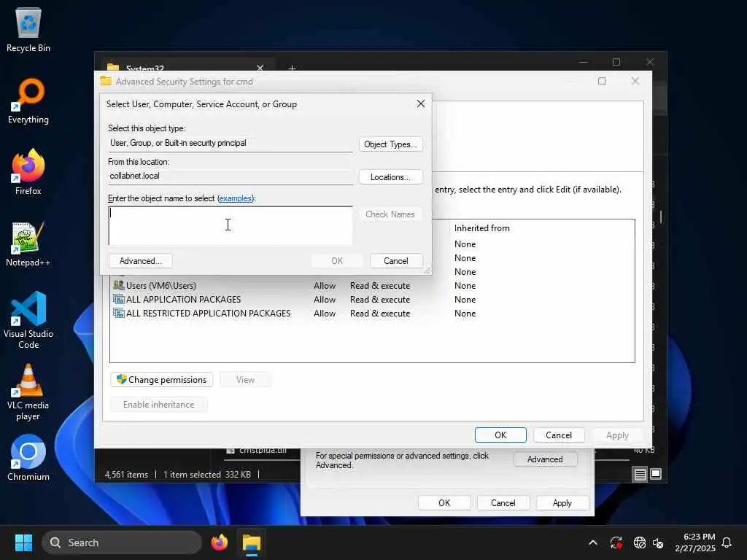Click Cancel in the cmd properties dialog
747x560 pixels.
coord(503,503)
